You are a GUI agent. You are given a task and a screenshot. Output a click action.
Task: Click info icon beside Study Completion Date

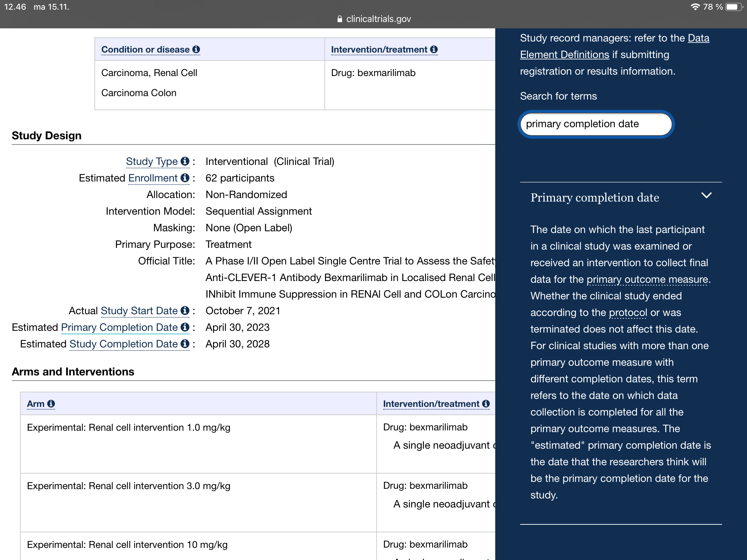(x=185, y=344)
